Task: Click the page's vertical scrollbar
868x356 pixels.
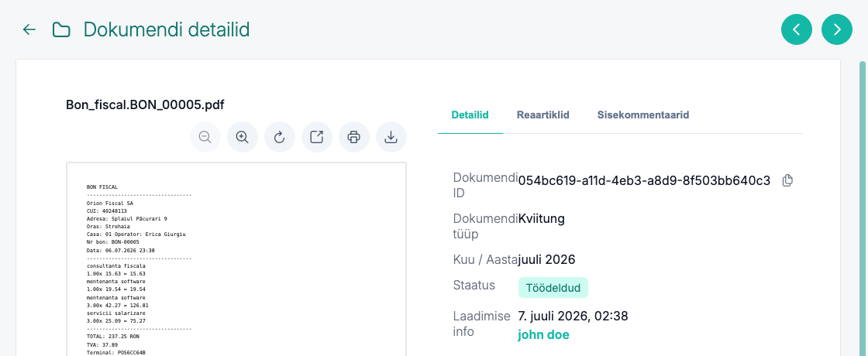Action: [x=863, y=207]
